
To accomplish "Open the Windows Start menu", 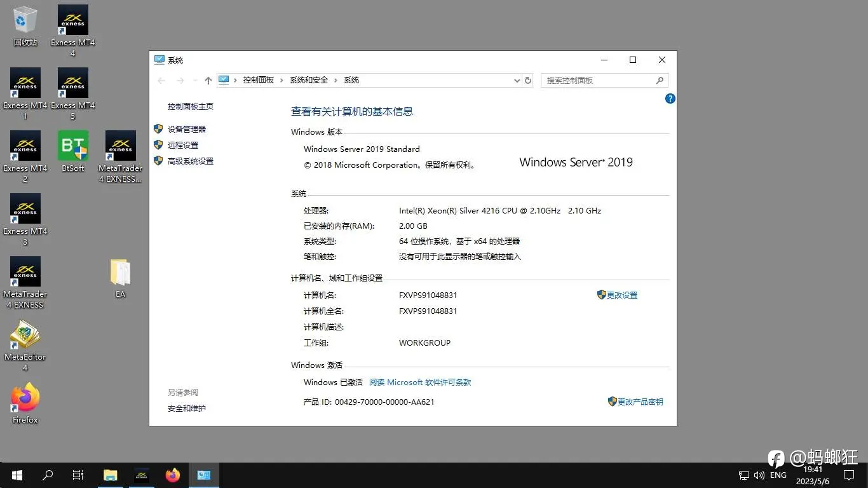I will 17,475.
